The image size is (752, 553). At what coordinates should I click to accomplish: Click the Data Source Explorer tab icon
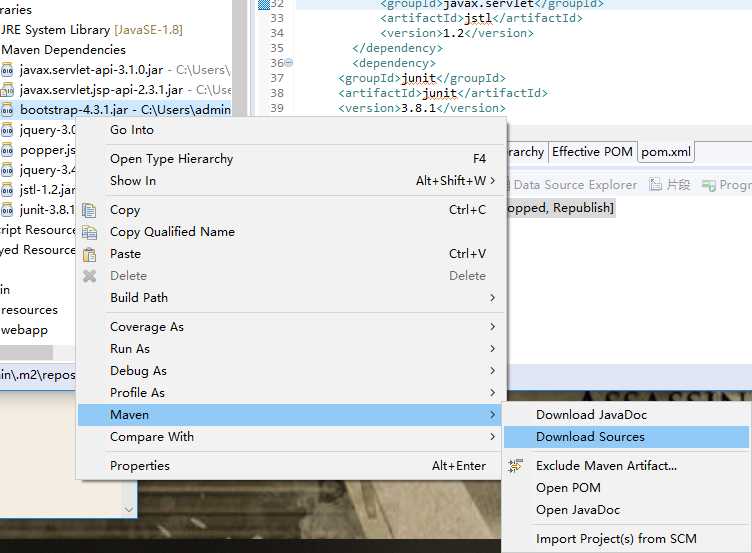506,185
